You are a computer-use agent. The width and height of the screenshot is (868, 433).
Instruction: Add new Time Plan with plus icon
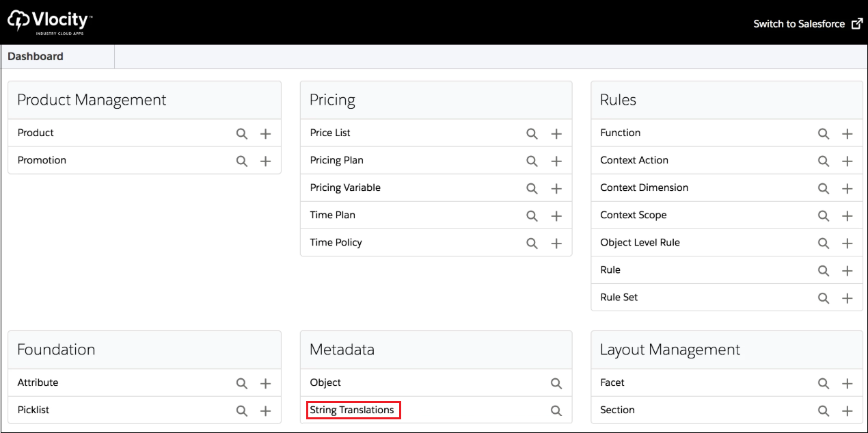556,215
